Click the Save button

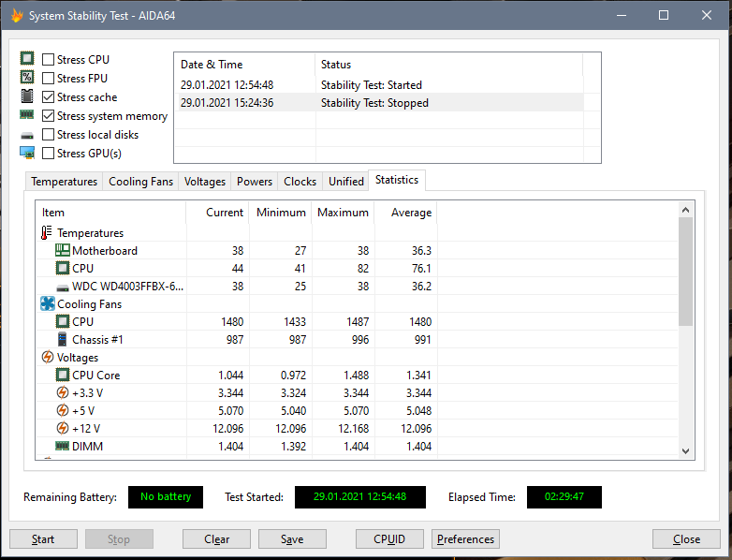tap(292, 539)
